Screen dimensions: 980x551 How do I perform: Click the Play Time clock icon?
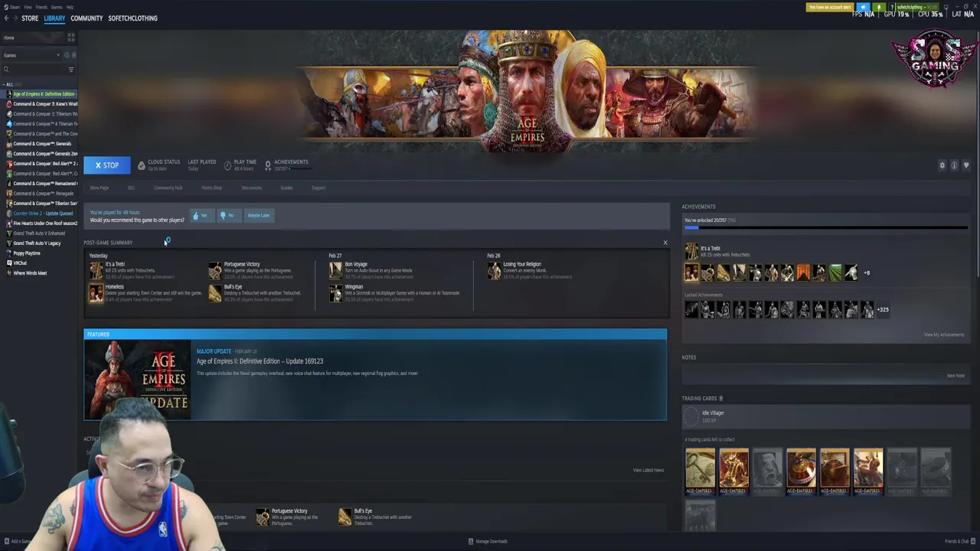(x=227, y=165)
